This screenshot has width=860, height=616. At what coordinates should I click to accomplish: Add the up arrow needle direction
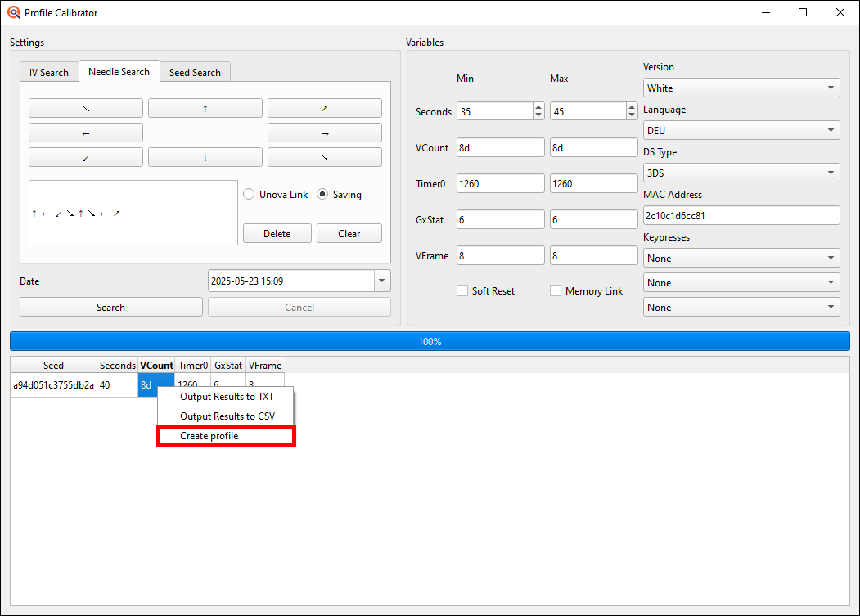click(x=205, y=108)
